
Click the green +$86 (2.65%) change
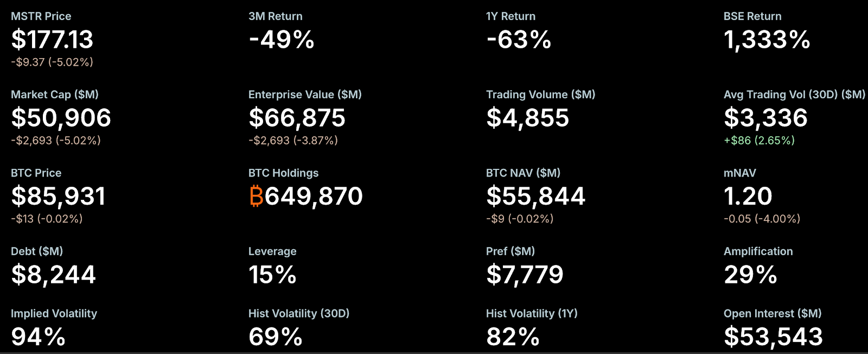click(759, 141)
